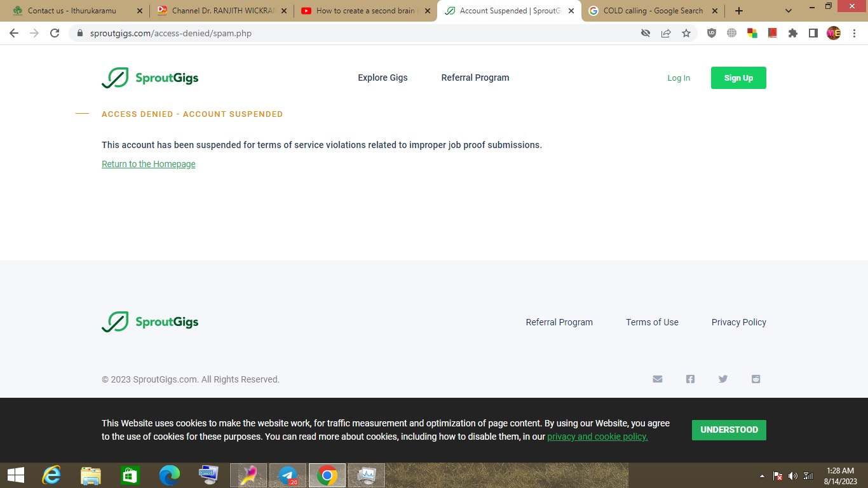Open the Chrome three-dot menu

point(854,33)
